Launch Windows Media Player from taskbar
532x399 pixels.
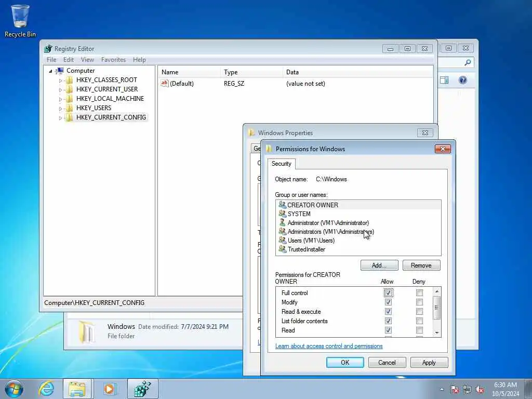tap(109, 389)
